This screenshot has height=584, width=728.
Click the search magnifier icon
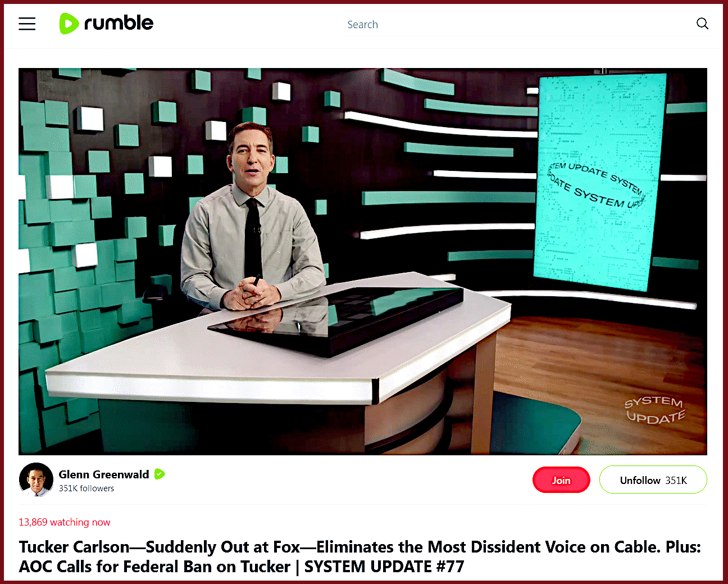[x=702, y=24]
